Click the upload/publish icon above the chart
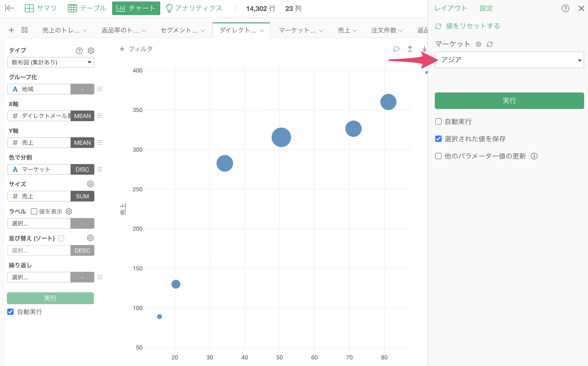The height and width of the screenshot is (366, 588). [x=410, y=49]
